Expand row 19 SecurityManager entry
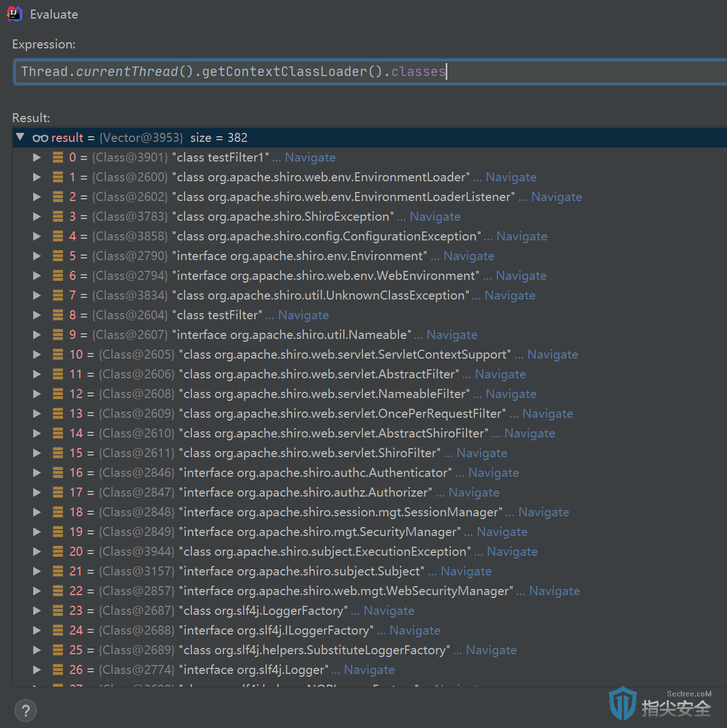This screenshot has width=727, height=728. pos(37,532)
